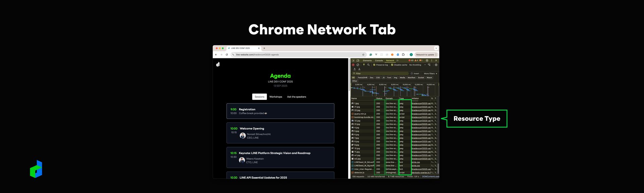Open the Extensions puzzle icon
This screenshot has width=644, height=193.
[x=403, y=55]
